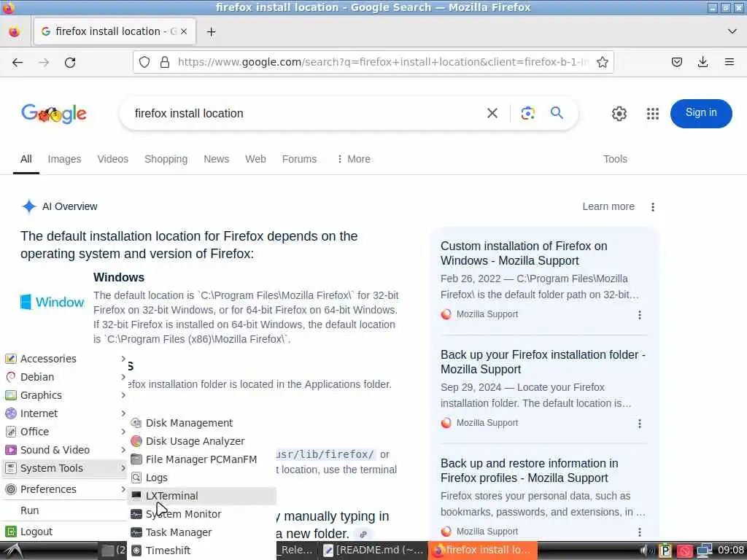Open the AI Overview three-dot menu

[653, 206]
